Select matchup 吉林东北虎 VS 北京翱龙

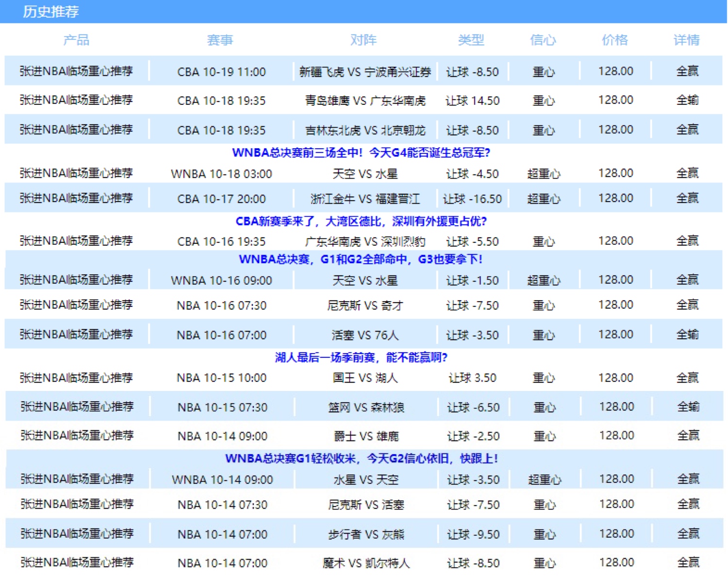coord(365,130)
